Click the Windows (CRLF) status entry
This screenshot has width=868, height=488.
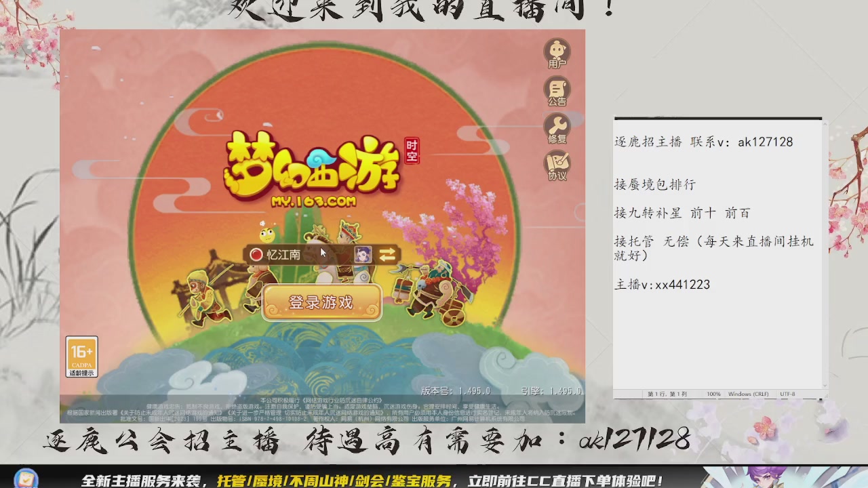749,394
